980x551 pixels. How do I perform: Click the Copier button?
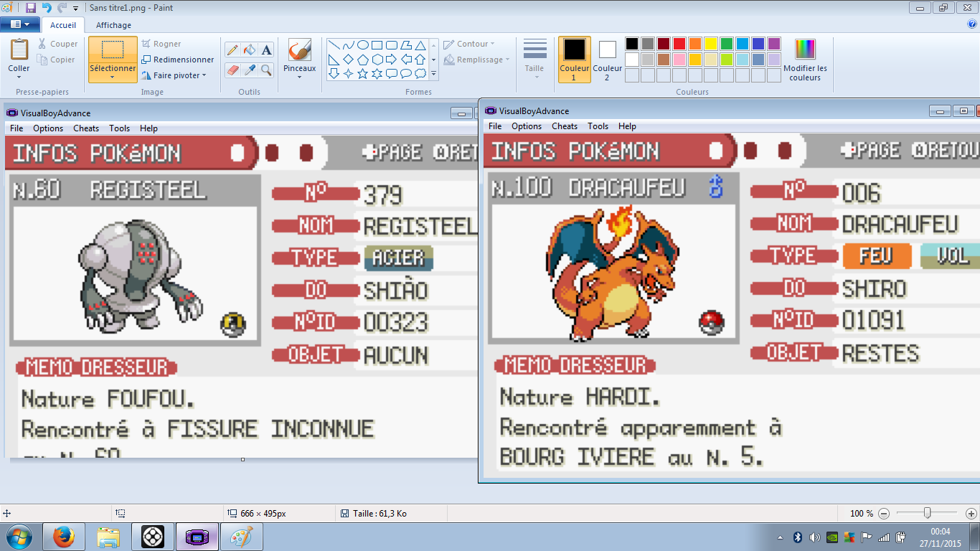click(x=57, y=60)
